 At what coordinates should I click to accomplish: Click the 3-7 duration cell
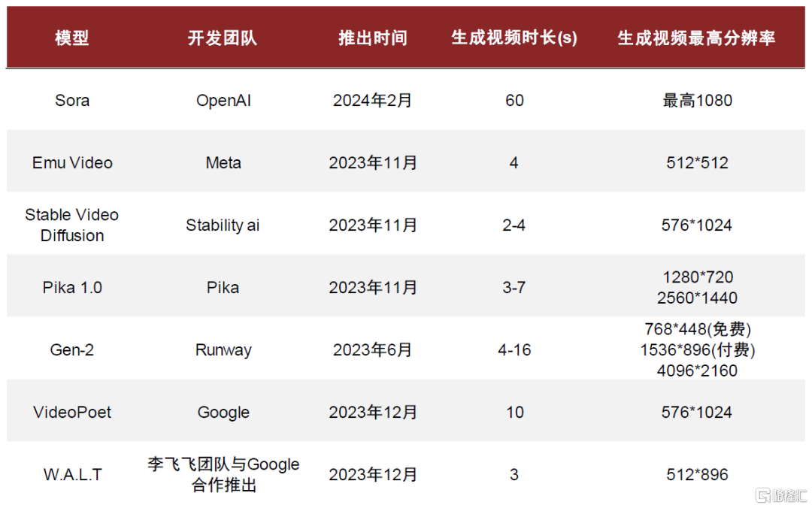(x=514, y=287)
